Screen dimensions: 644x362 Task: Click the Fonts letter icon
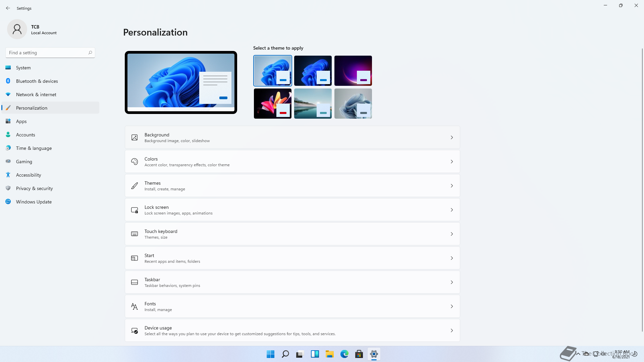pos(135,306)
